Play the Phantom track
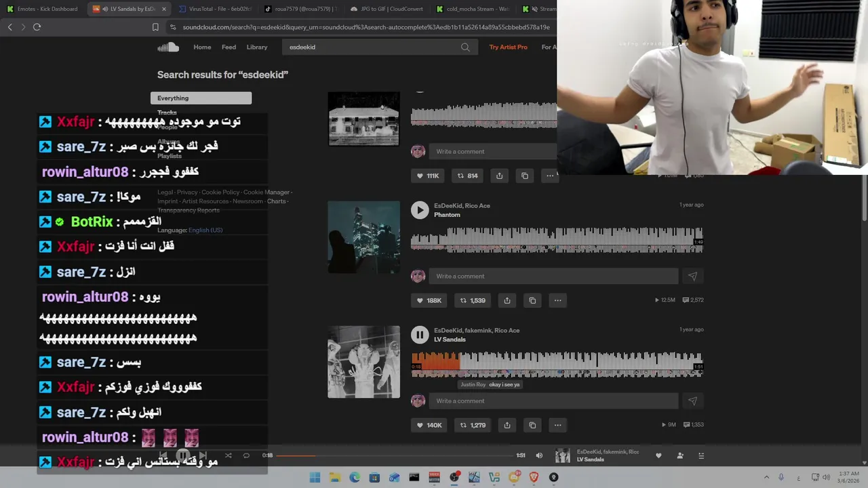This screenshot has height=488, width=868. pyautogui.click(x=420, y=210)
